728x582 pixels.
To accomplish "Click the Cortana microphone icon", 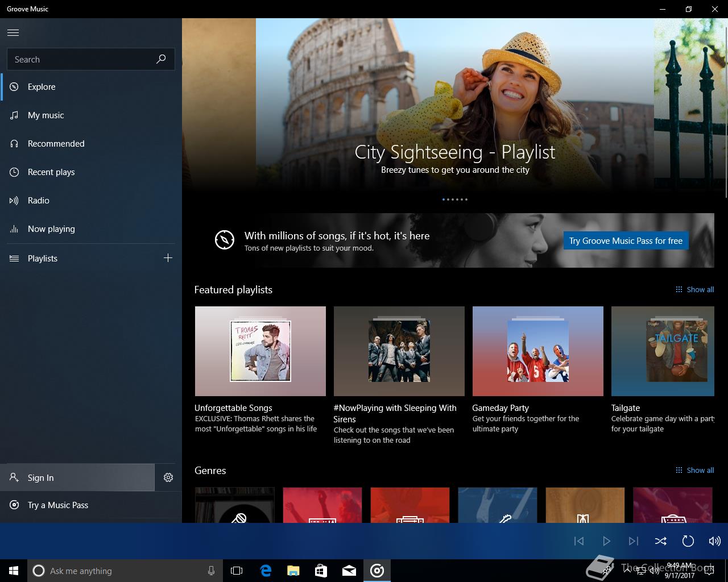I will pyautogui.click(x=211, y=571).
